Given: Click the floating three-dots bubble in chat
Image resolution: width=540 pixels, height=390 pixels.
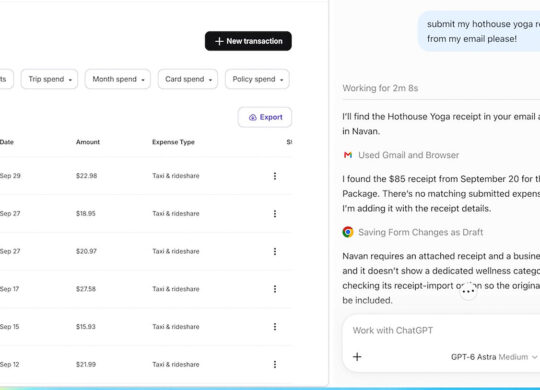Looking at the screenshot, I should tap(468, 291).
